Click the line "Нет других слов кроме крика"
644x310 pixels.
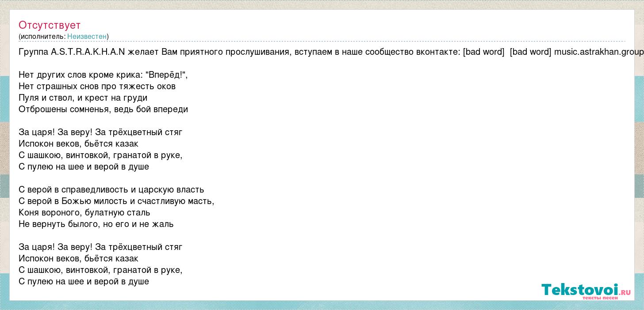click(103, 75)
